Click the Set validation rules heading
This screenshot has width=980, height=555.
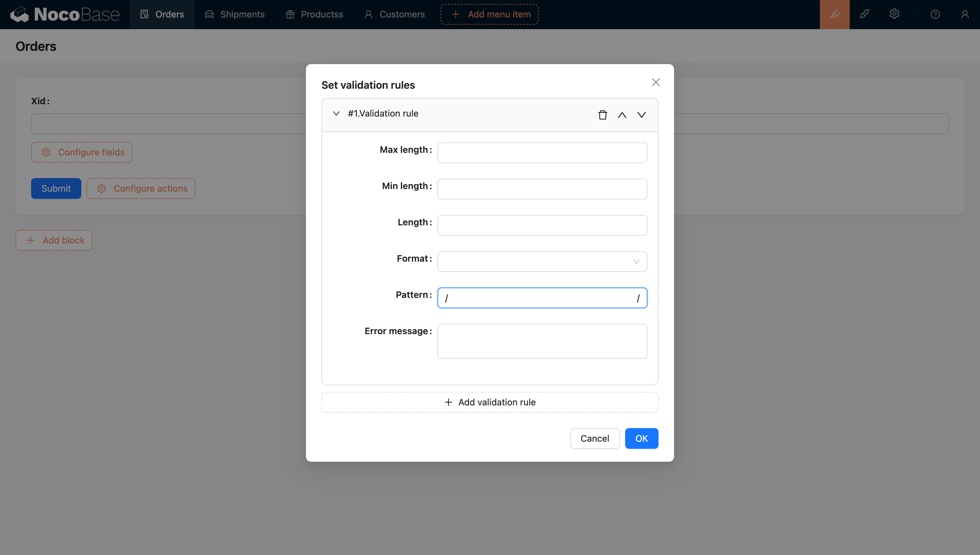[368, 85]
